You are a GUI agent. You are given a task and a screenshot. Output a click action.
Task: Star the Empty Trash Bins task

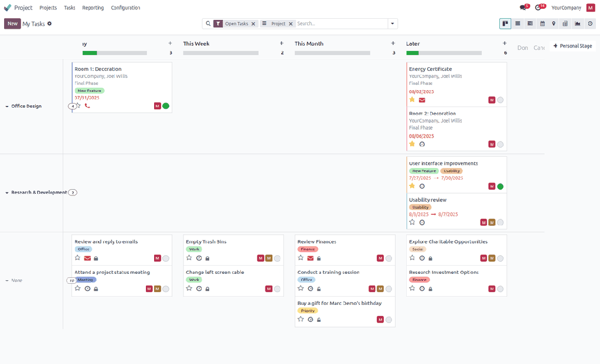tap(189, 258)
